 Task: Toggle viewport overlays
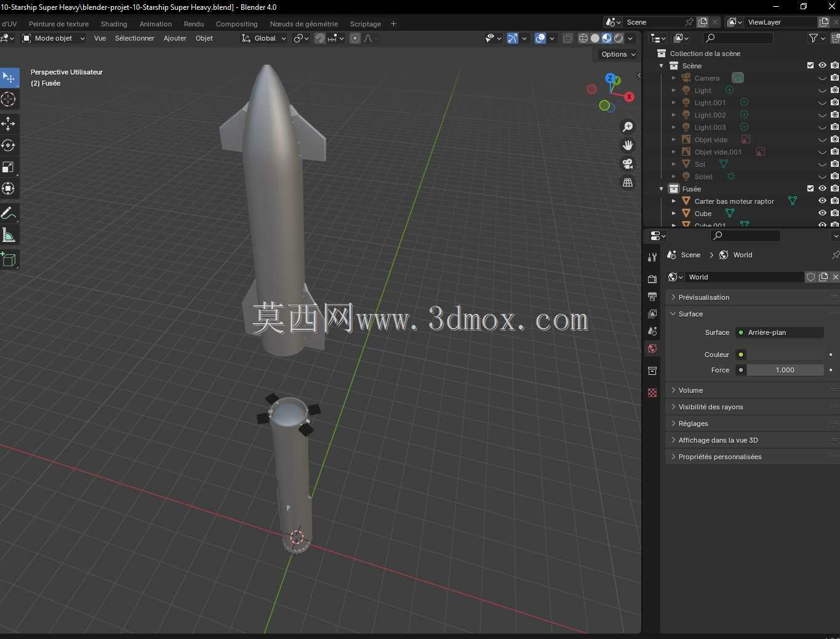click(540, 38)
